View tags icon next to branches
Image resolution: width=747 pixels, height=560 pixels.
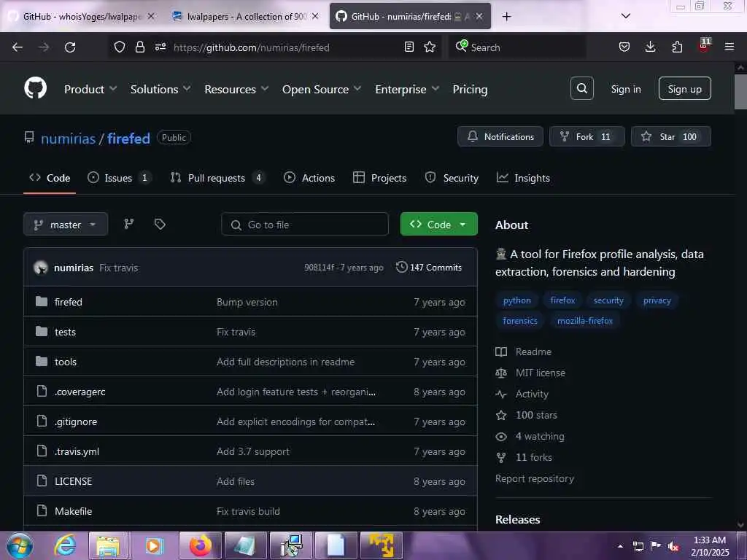[x=160, y=224]
